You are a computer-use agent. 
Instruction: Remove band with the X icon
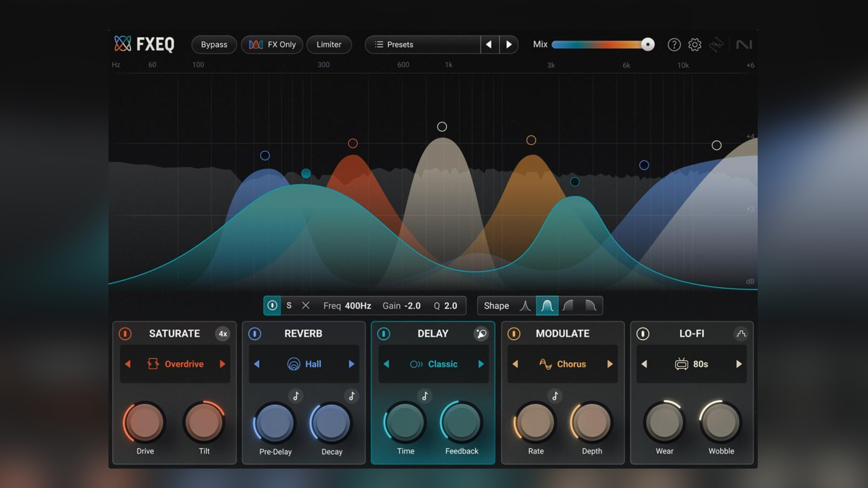306,306
